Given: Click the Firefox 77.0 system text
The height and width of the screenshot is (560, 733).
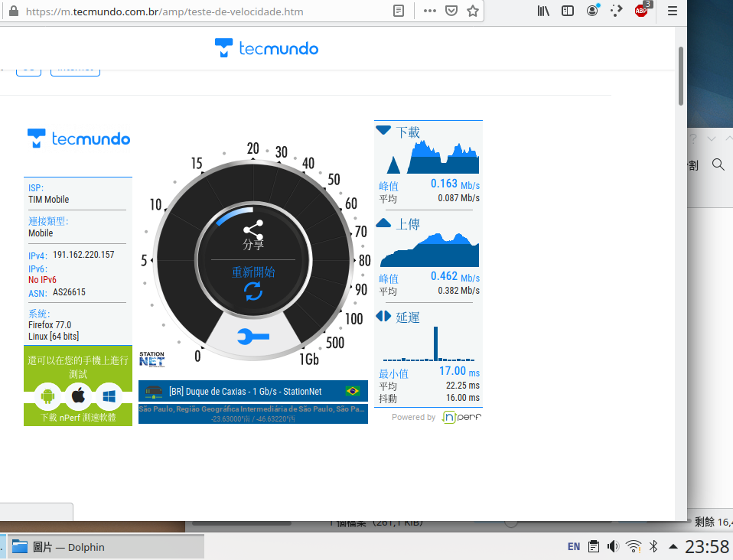Looking at the screenshot, I should tap(50, 325).
